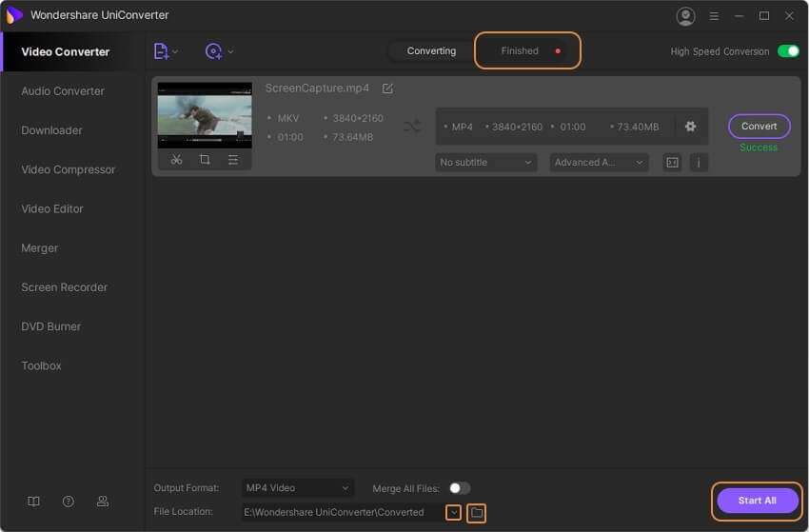Click the Start All button

coord(758,501)
